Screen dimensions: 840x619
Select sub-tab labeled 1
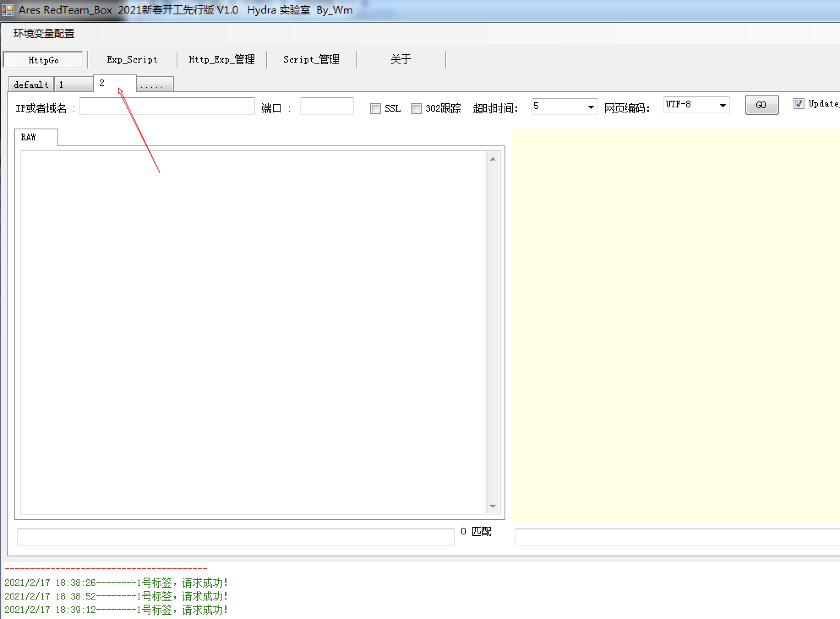(x=73, y=85)
